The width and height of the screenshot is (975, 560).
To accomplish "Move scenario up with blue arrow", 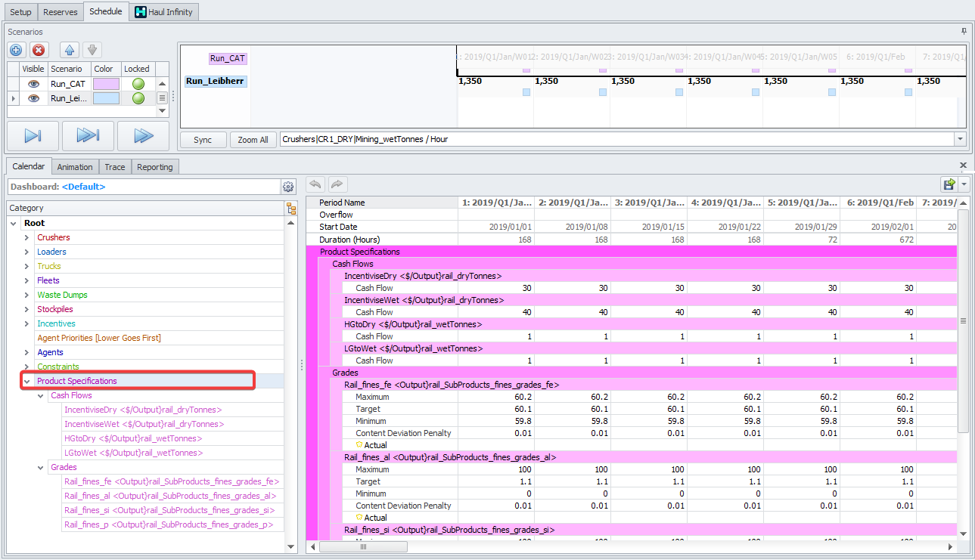I will pos(70,50).
